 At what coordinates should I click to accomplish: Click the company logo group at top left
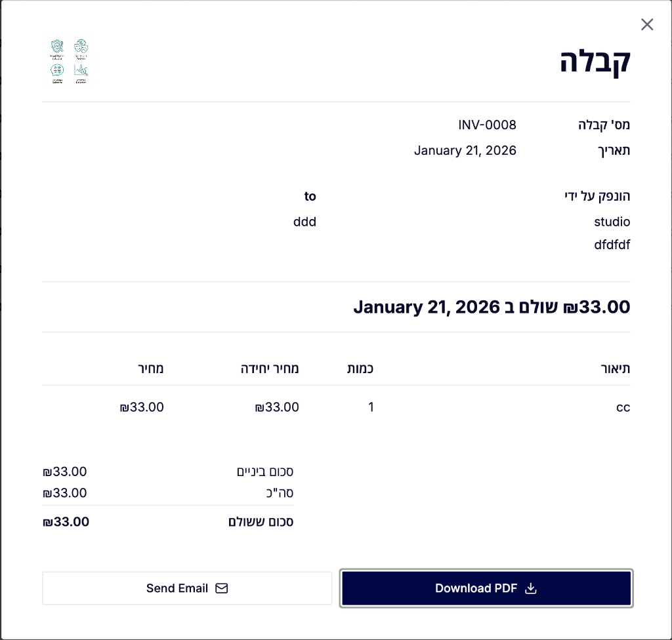69,61
